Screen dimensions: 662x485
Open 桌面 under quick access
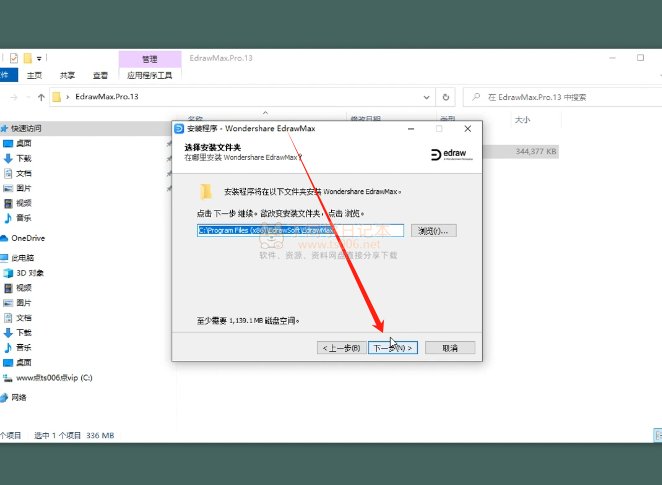coord(24,143)
